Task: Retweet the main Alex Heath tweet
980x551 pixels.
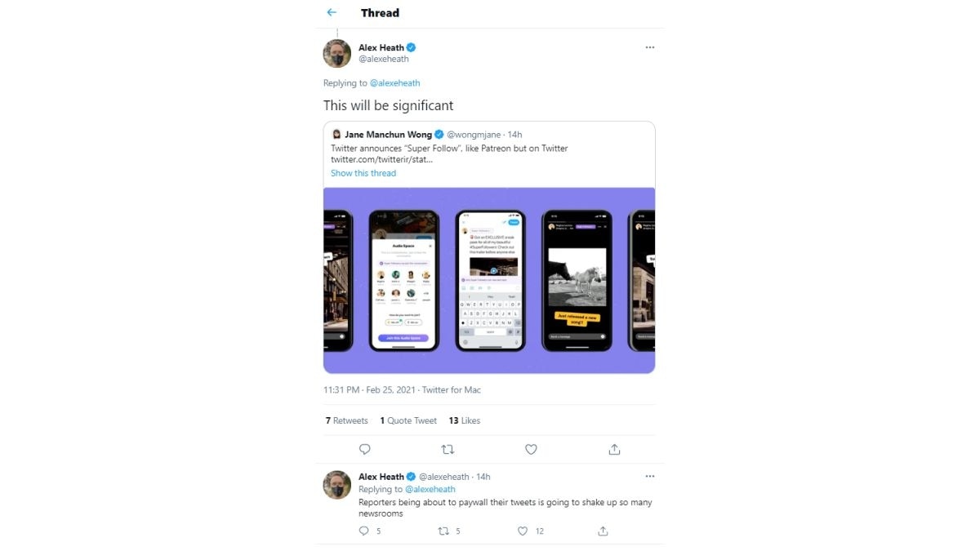Action: click(x=448, y=449)
